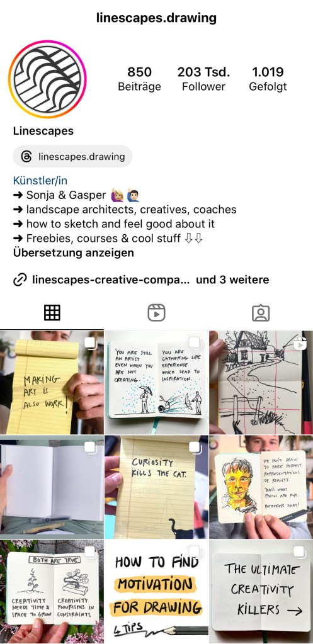Screen dimensions: 313x644
Task: Open the linescapes-creative-compa... link
Action: coord(111,280)
